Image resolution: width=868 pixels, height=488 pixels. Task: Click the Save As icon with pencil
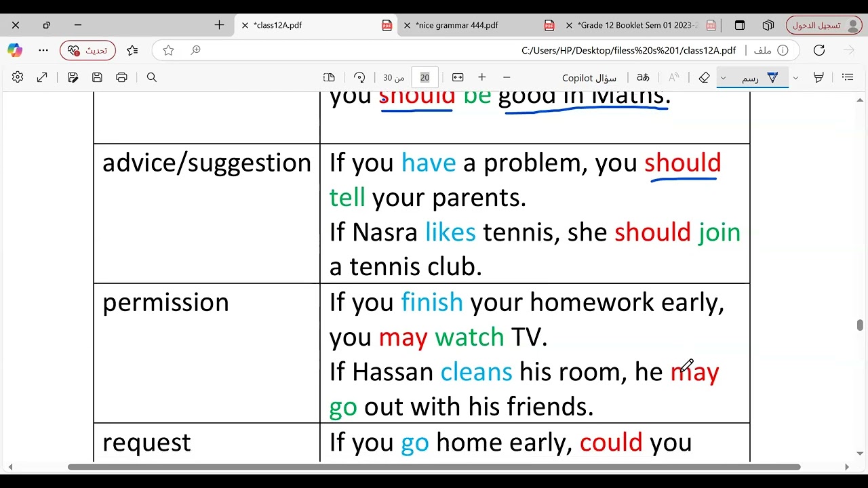click(x=73, y=77)
